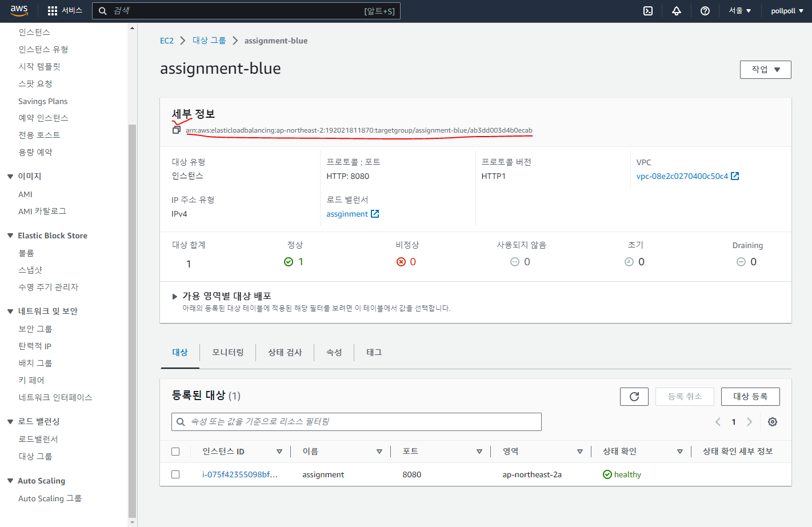Click the top search field
The width and height of the screenshot is (812, 527).
click(x=246, y=11)
